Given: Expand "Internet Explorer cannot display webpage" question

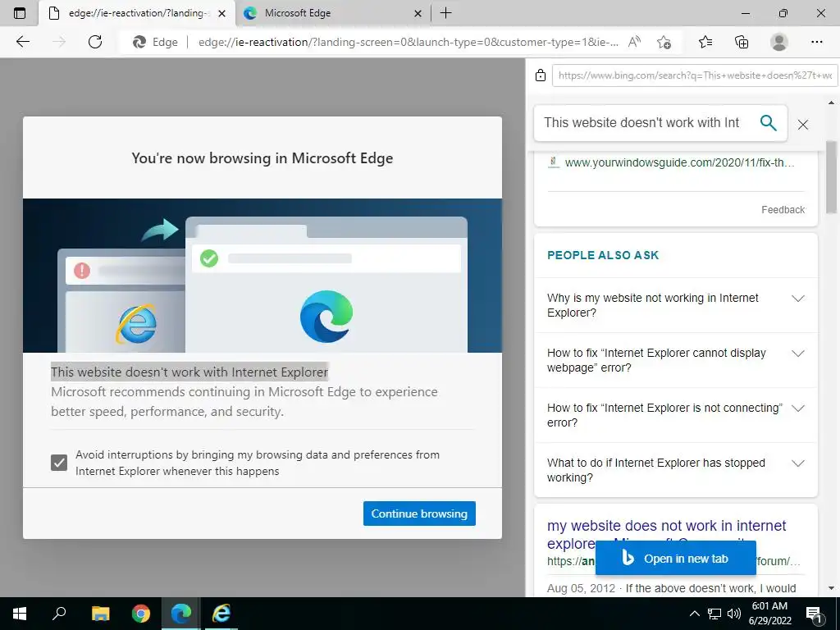Looking at the screenshot, I should (676, 360).
